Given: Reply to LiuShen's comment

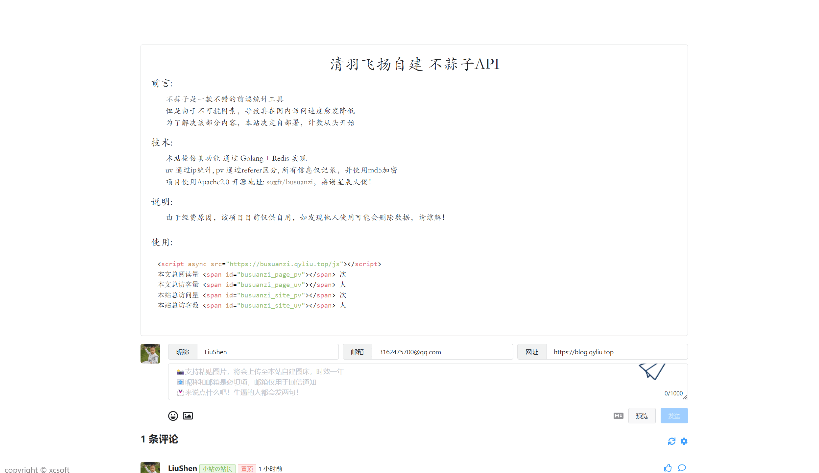Looking at the screenshot, I should tap(682, 467).
